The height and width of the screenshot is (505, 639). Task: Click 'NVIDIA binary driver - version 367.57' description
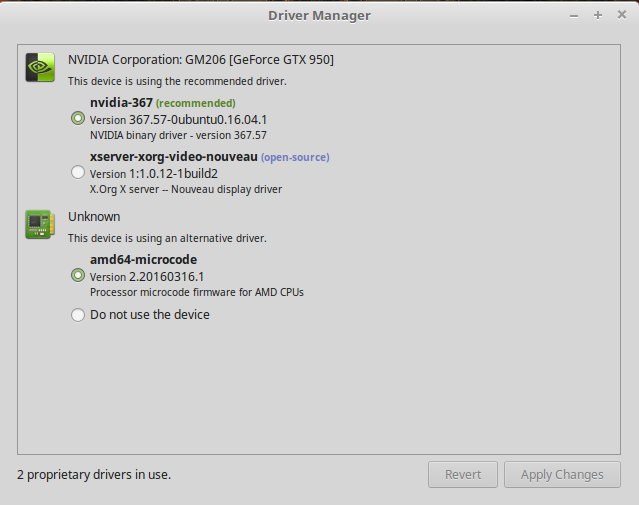tap(178, 135)
